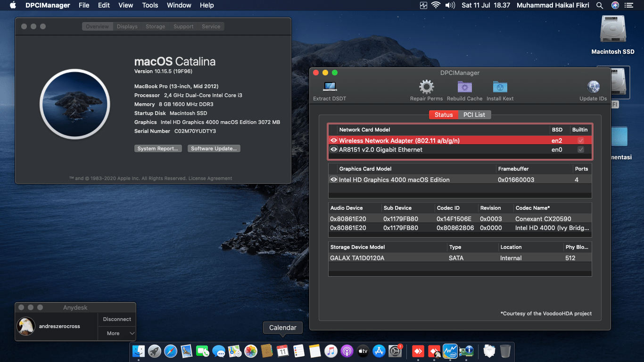Click eye icon beside AR8151 v2.0 Ethernet

pos(334,149)
